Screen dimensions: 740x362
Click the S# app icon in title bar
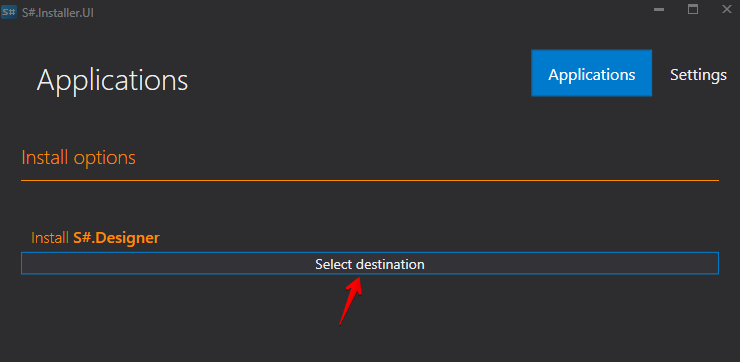pos(9,12)
